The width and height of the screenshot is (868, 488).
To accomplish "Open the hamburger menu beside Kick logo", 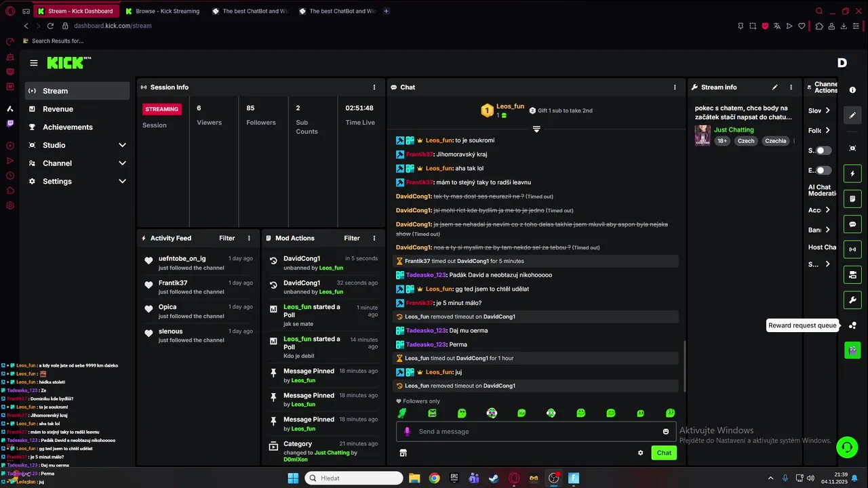I will [x=34, y=63].
